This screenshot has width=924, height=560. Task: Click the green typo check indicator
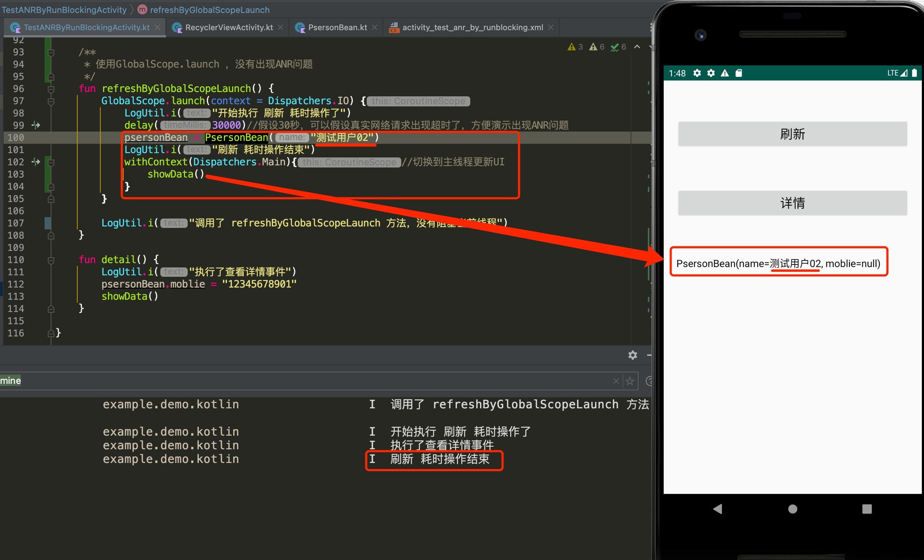point(618,47)
